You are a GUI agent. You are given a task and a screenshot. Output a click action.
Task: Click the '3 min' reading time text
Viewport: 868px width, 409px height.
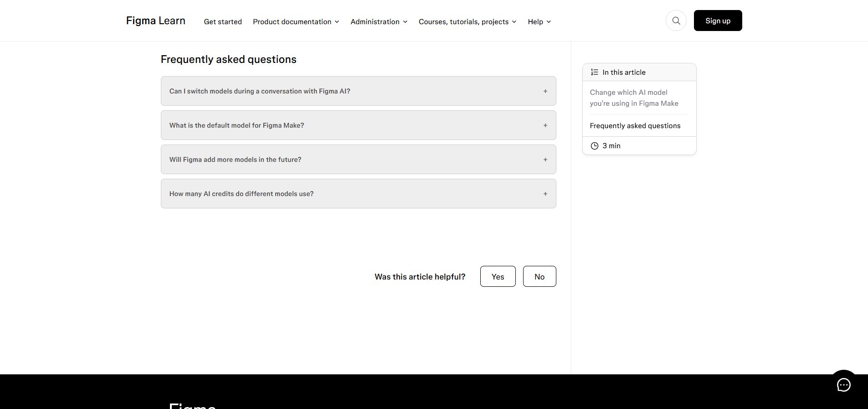611,146
